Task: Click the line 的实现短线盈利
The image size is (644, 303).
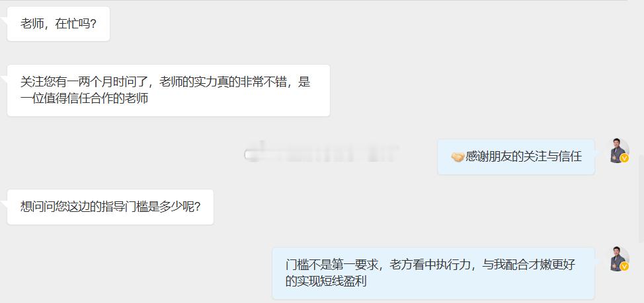Action: click(326, 282)
